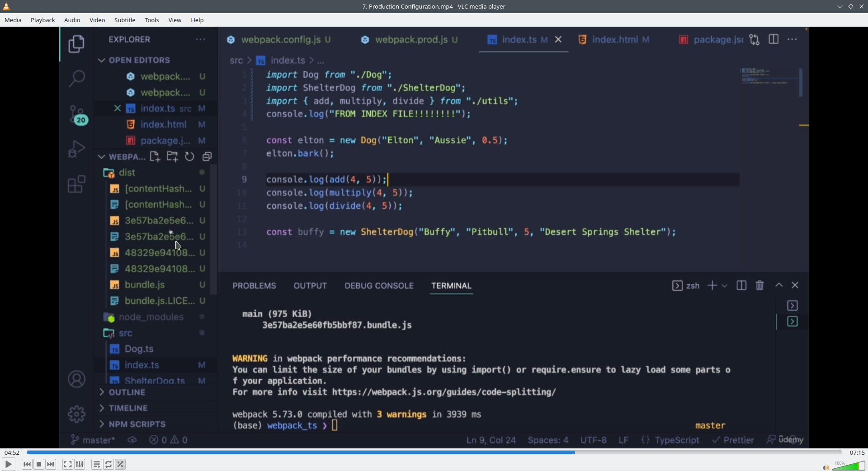
Task: Toggle VLC fullscreen mode
Action: [x=68, y=464]
